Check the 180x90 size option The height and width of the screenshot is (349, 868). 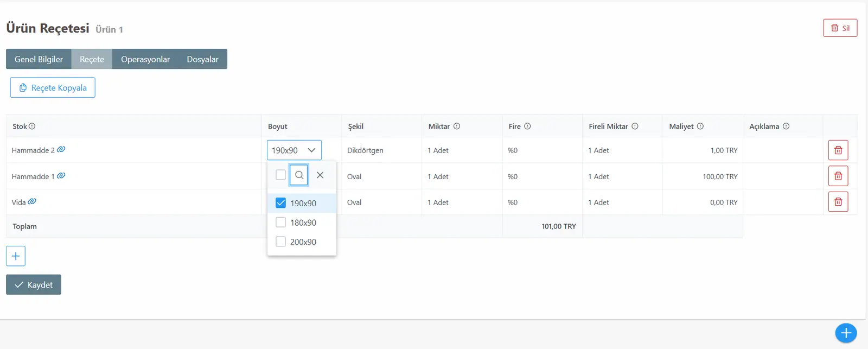280,223
